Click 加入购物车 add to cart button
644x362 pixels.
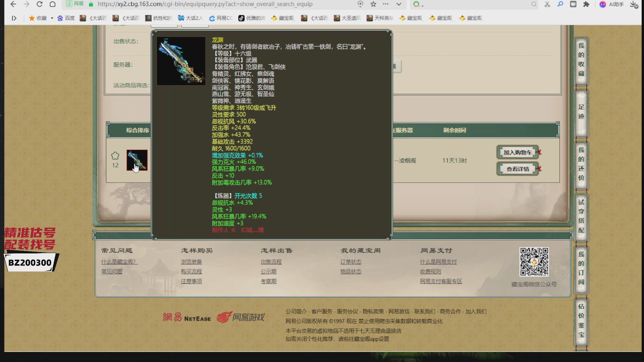click(518, 153)
